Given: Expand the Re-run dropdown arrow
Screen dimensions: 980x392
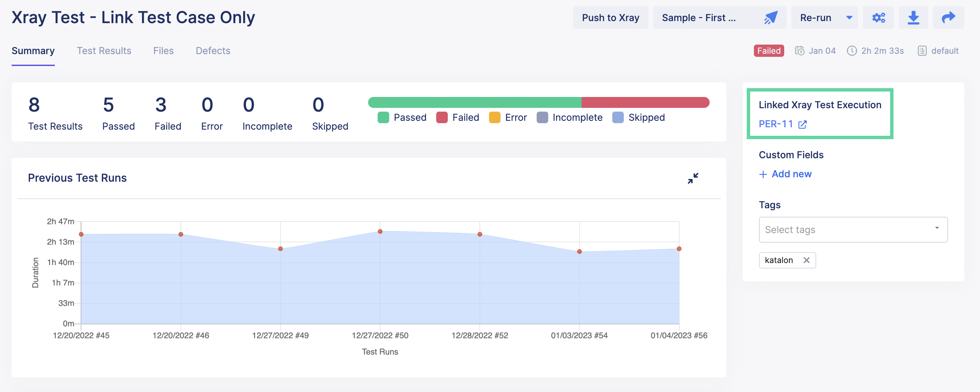Looking at the screenshot, I should pyautogui.click(x=849, y=17).
